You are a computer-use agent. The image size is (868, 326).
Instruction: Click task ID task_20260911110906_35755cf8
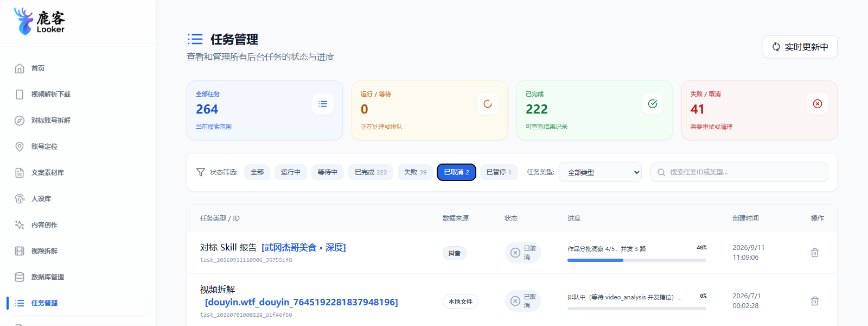point(246,260)
